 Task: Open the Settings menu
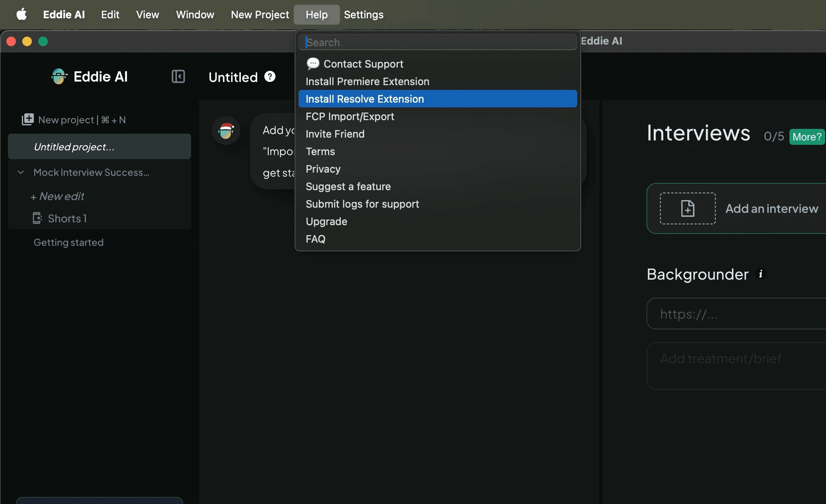click(x=363, y=15)
